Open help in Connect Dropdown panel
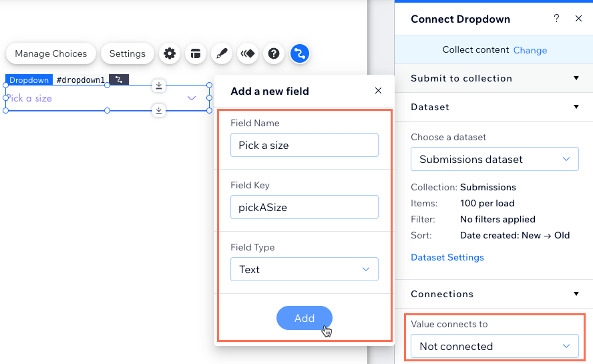This screenshot has height=364, width=593. 556,18
